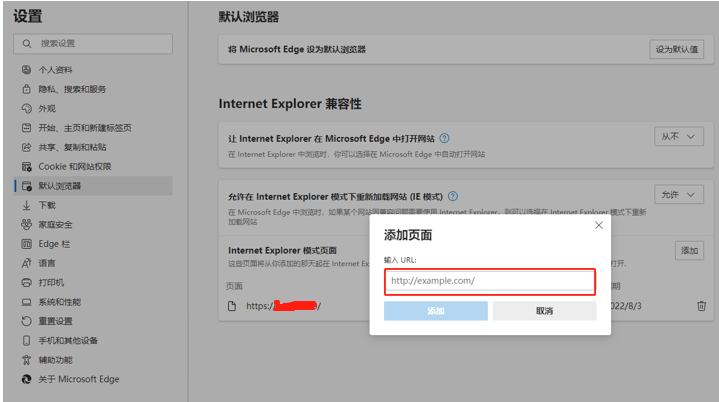Click the 将 Microsoft Edge 设为默认浏览器 text
The width and height of the screenshot is (719, 402).
coord(297,50)
